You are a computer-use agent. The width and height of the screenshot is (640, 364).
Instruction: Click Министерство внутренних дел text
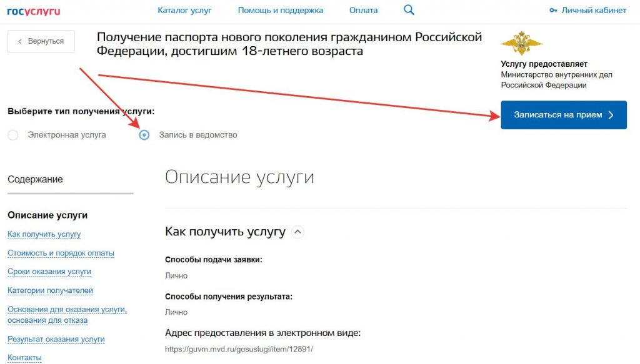click(x=556, y=80)
